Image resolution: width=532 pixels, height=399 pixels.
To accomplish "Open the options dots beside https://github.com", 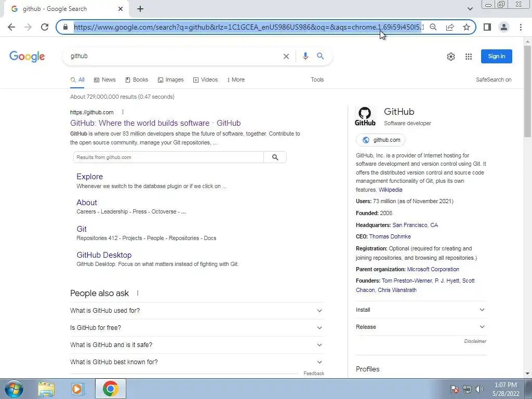I will coord(123,112).
